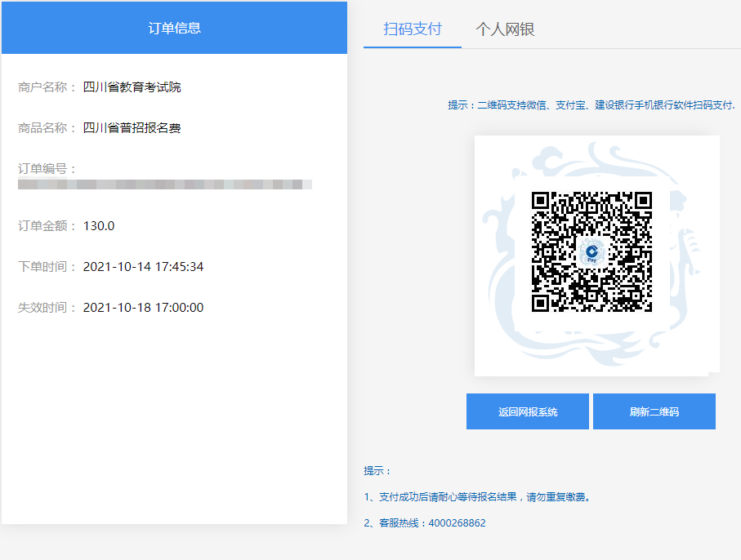Click the top-right QR finder square
741x560 pixels.
point(643,200)
